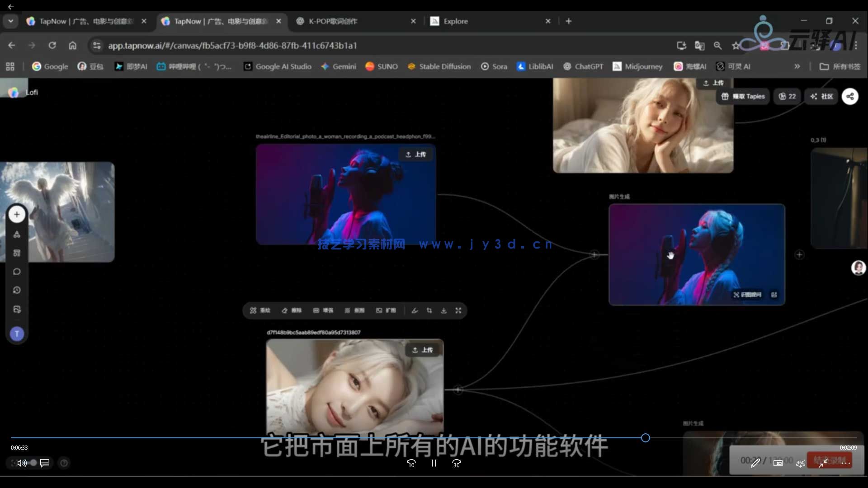This screenshot has width=868, height=488.
Task: Expand the hidden bookmarks overflow chevron
Action: (x=797, y=66)
